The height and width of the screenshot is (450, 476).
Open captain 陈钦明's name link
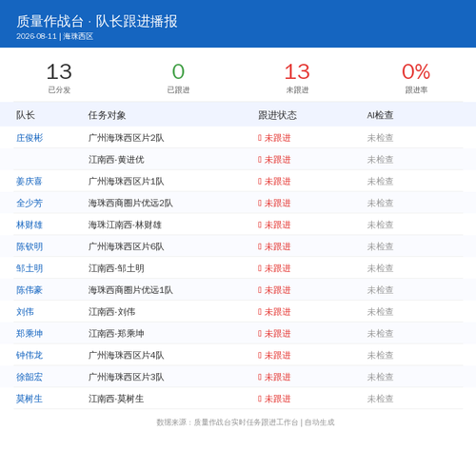(x=30, y=246)
